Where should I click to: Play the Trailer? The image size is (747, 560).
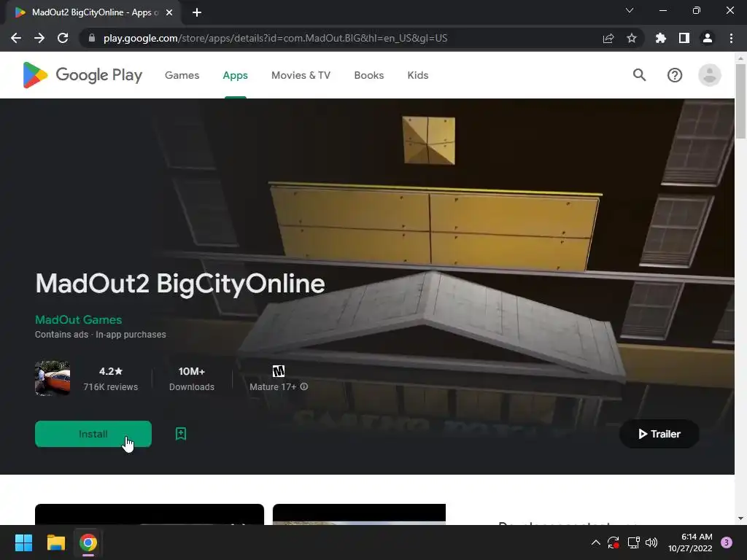pyautogui.click(x=659, y=434)
